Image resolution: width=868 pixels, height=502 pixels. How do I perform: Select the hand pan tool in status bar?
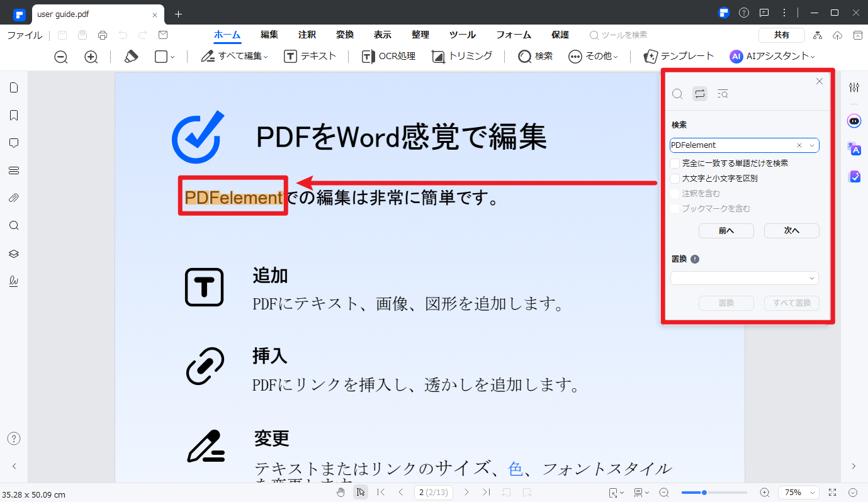coord(341,492)
